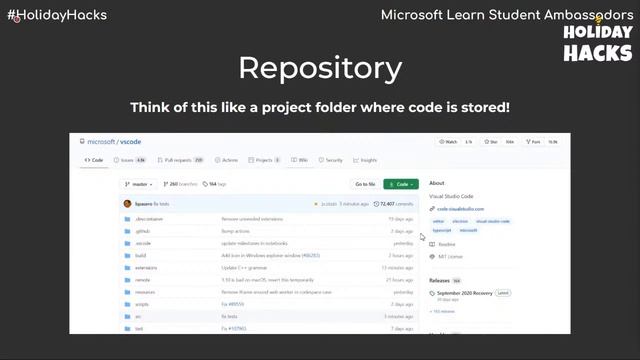Screen dimensions: 640x360
Task: Open the .devcontainer folder icon
Action: coord(127,219)
